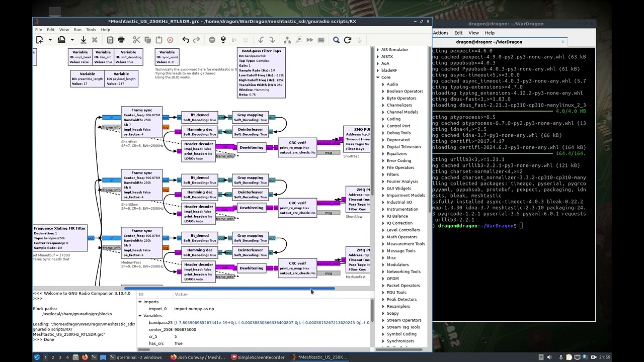The height and width of the screenshot is (362, 644).
Task: Click the horizontal canvas scrollbar thumb
Action: [229, 289]
